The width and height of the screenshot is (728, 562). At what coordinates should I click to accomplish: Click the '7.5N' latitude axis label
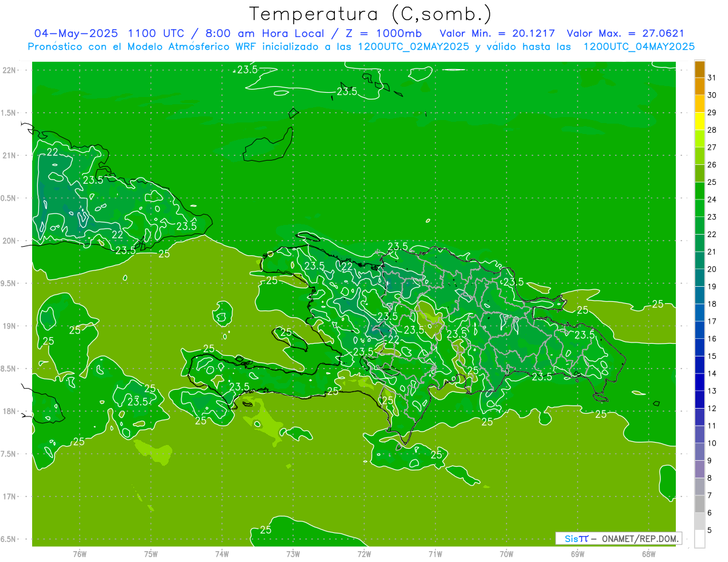pos(8,454)
